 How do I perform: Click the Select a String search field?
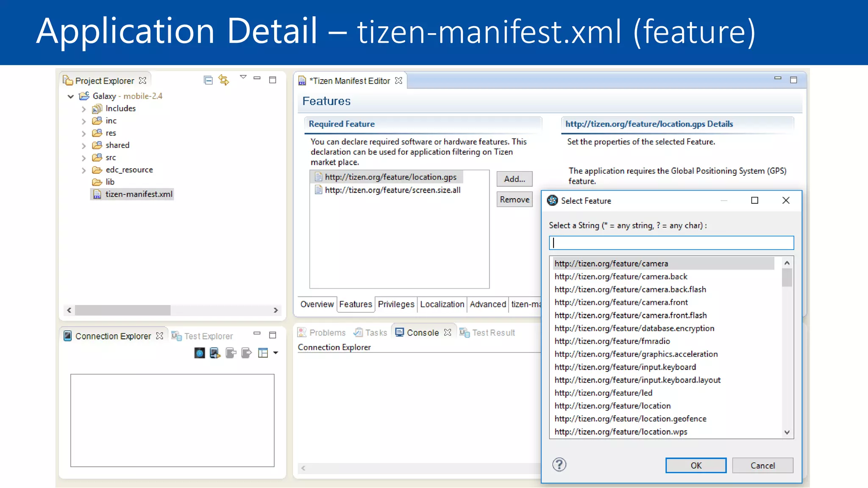click(x=671, y=243)
